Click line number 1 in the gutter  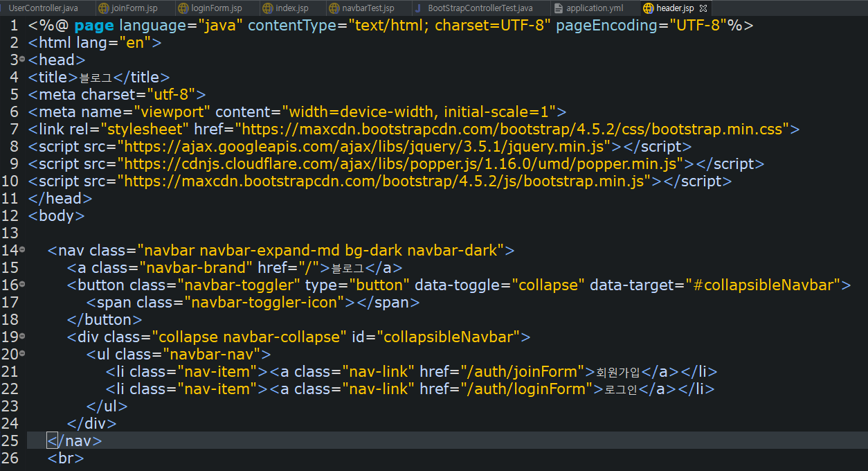[14, 26]
